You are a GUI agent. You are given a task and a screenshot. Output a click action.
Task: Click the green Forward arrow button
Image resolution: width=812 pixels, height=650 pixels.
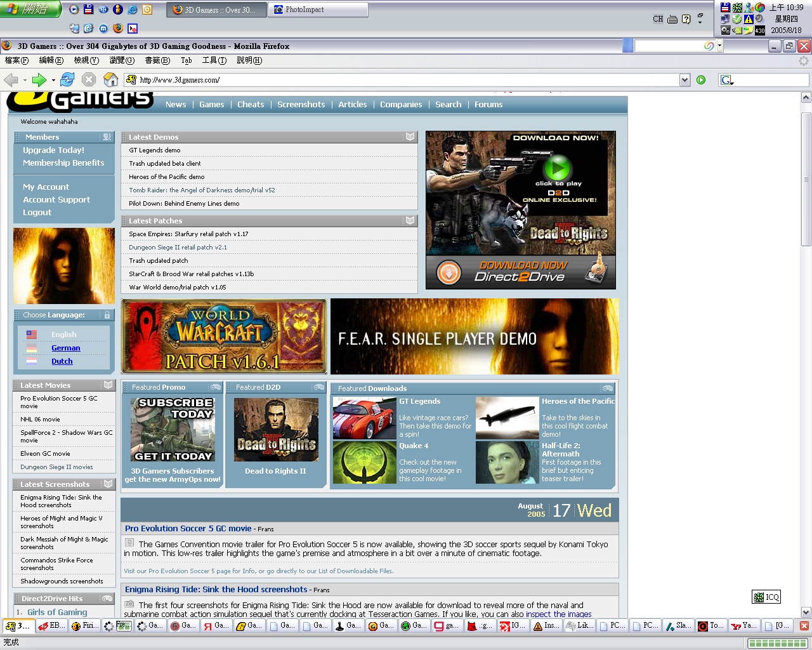pos(39,79)
